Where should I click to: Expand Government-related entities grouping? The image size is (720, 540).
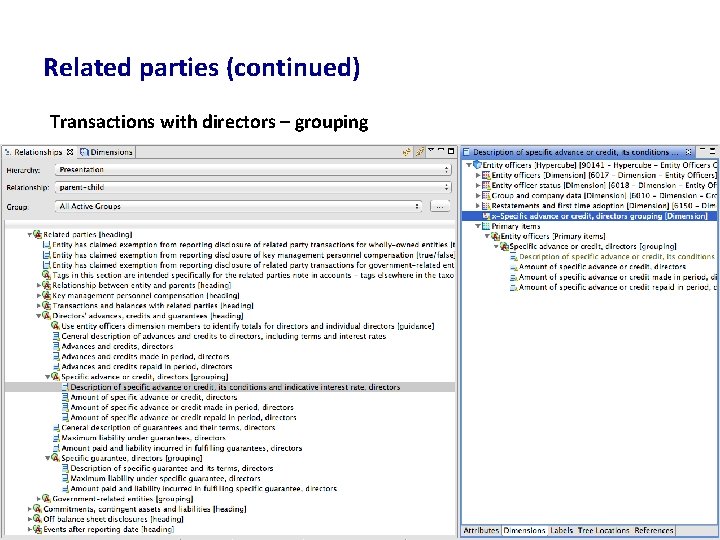coord(39,499)
